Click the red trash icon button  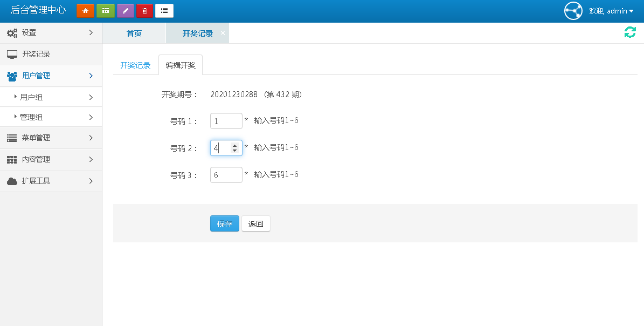click(144, 11)
